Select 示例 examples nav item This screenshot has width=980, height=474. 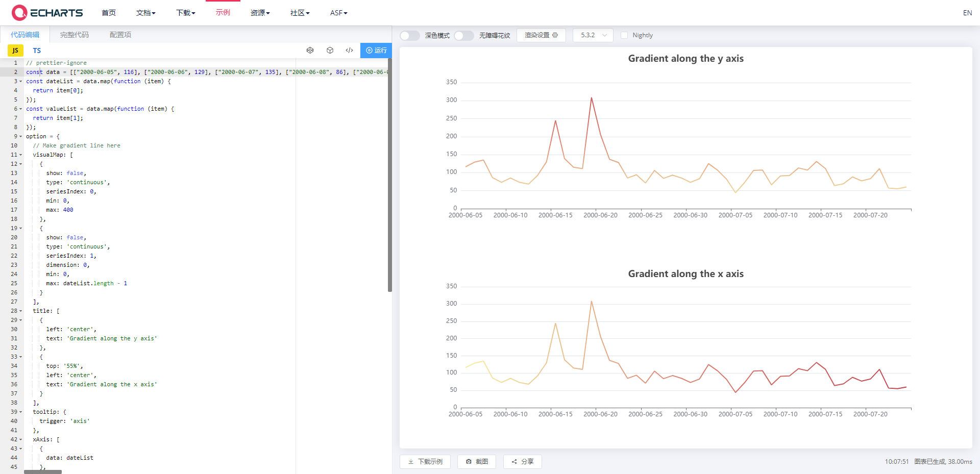[223, 13]
